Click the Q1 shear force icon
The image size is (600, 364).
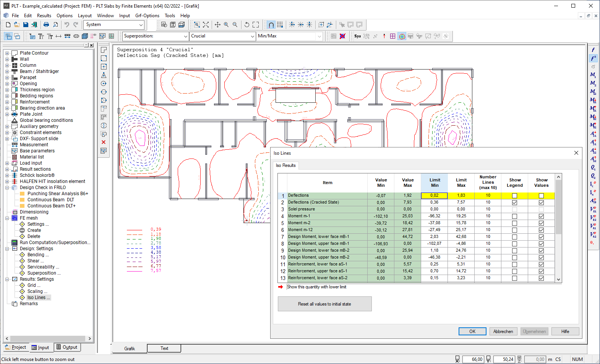pyautogui.click(x=593, y=167)
